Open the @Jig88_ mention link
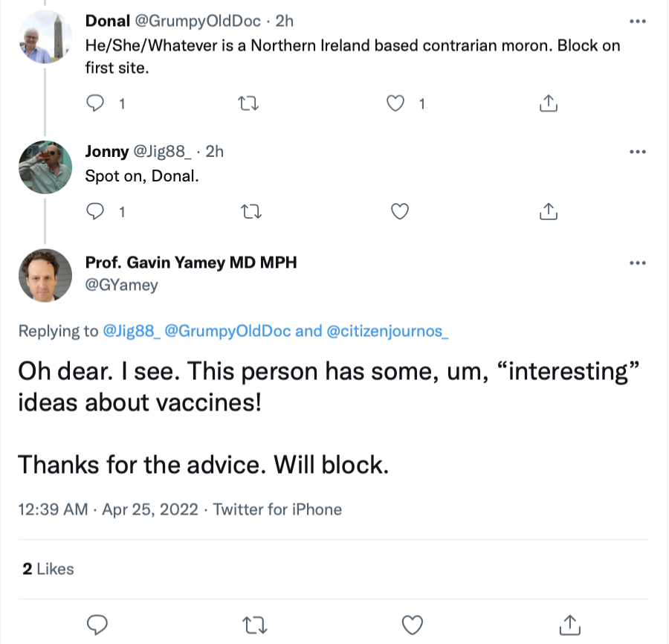This screenshot has width=669, height=644. pyautogui.click(x=132, y=331)
